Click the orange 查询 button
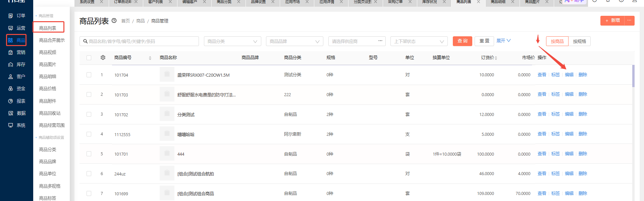Screen dimensions: 644x201 tap(463, 41)
